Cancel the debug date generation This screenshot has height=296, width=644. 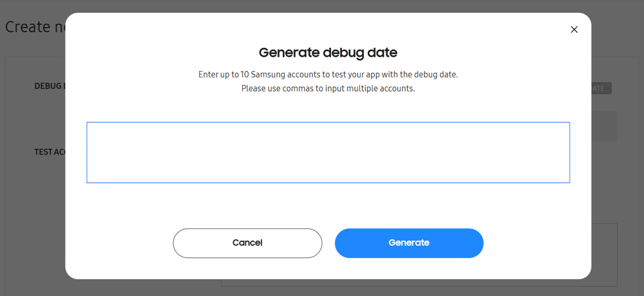(x=247, y=243)
